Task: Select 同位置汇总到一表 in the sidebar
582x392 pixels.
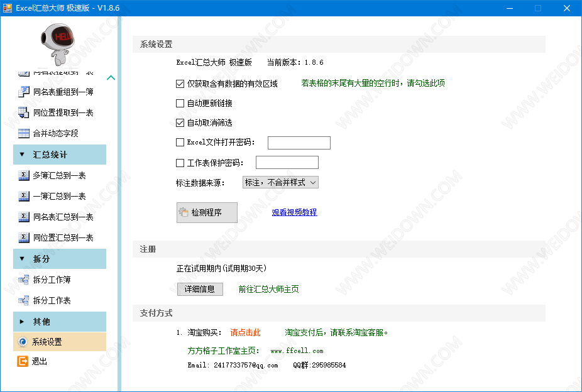Action: 63,237
